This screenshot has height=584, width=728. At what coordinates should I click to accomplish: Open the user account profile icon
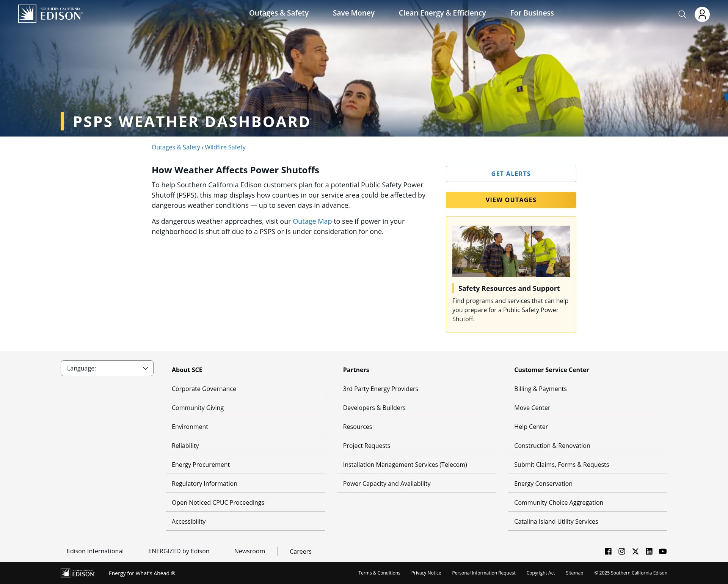coord(702,14)
